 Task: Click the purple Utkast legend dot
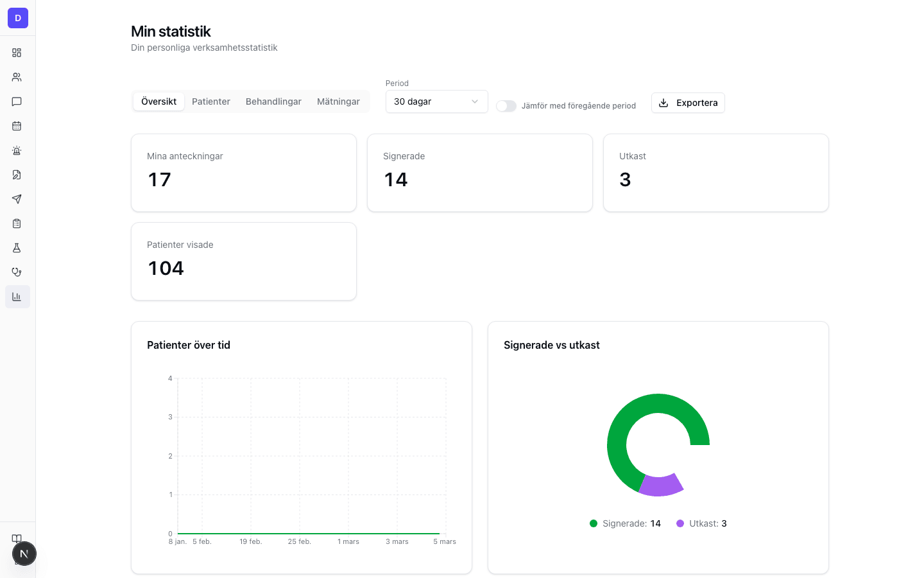click(680, 523)
